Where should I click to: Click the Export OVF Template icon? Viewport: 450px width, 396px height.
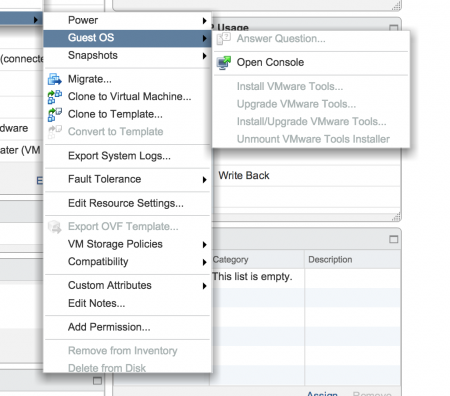[54, 227]
